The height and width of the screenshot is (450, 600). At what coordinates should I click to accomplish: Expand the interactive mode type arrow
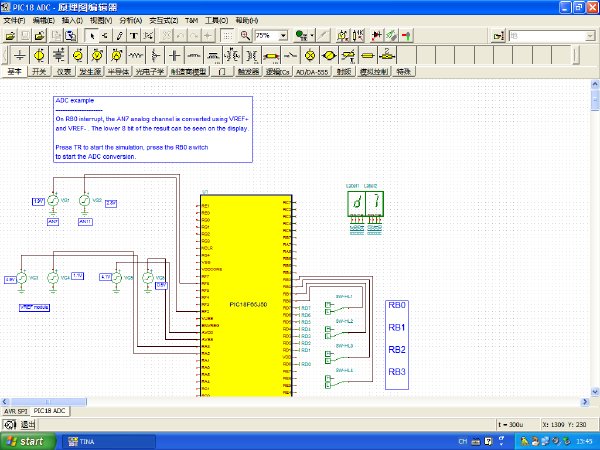click(x=312, y=36)
